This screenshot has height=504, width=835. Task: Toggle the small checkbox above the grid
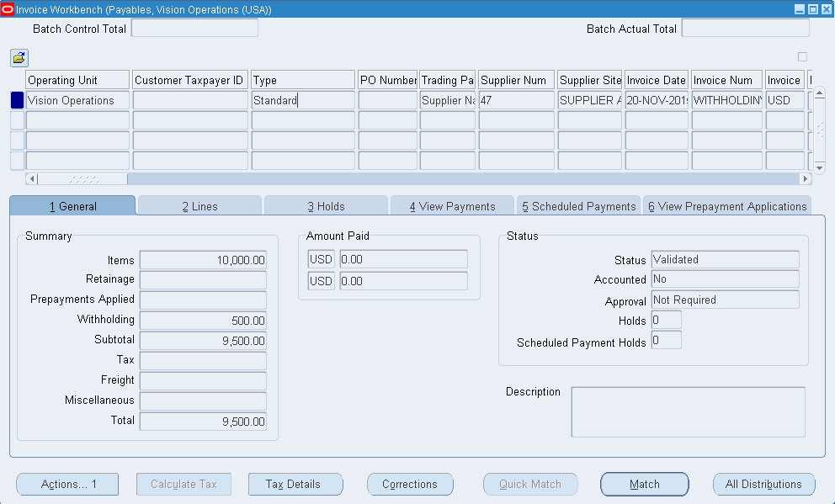[802, 57]
